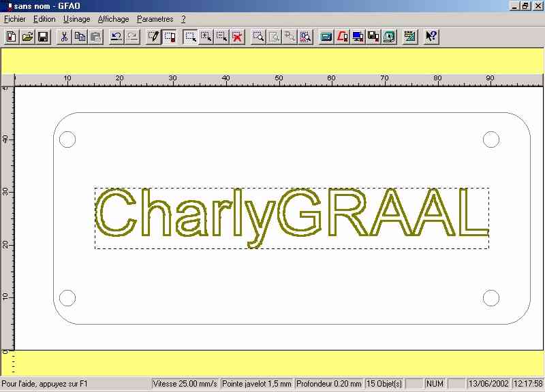Click the 'sans nom - GFAO' title bar text
545x392 pixels.
pyautogui.click(x=47, y=6)
